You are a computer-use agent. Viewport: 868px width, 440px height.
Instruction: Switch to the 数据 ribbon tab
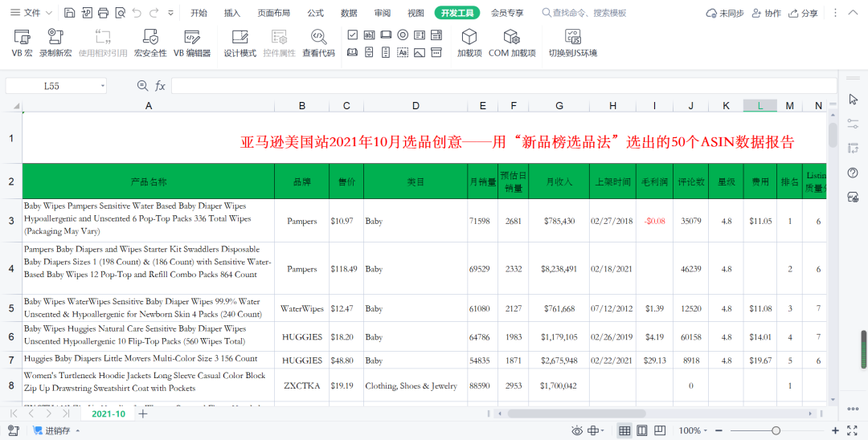point(349,13)
